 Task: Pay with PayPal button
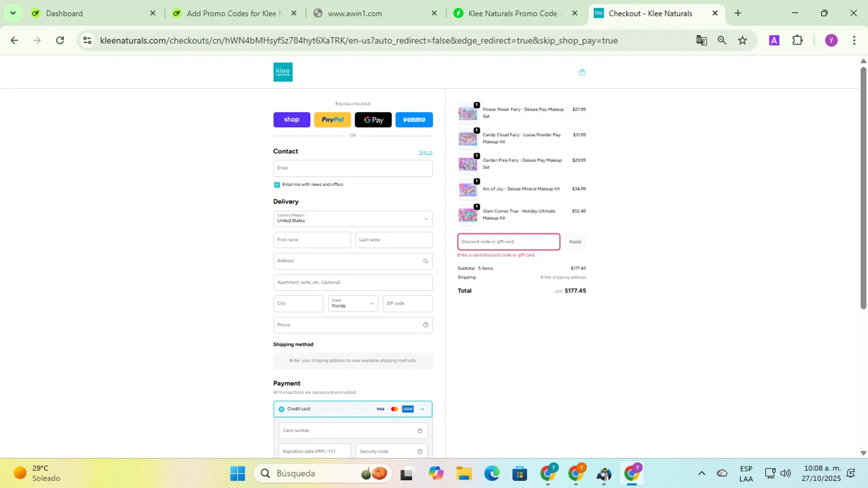click(x=333, y=120)
